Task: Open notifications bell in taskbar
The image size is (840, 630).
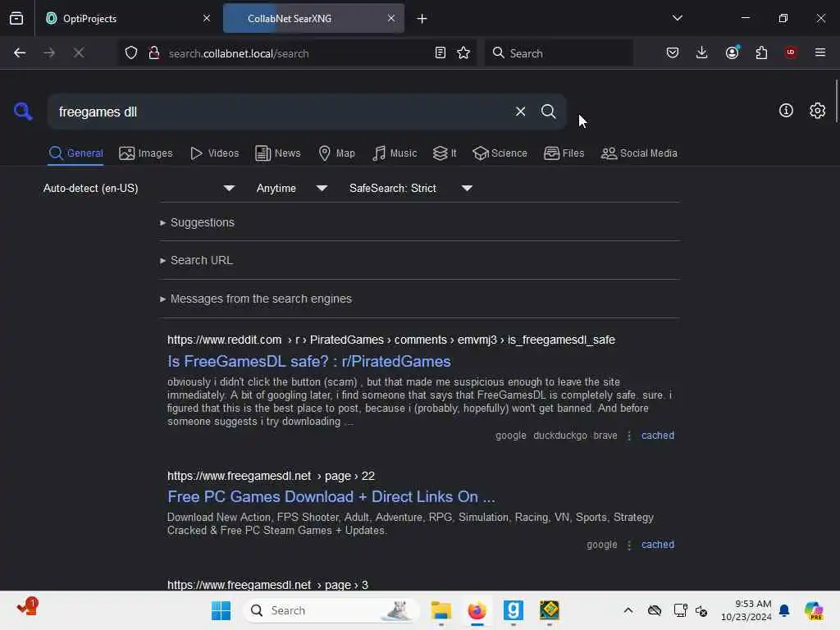Action: (x=784, y=610)
